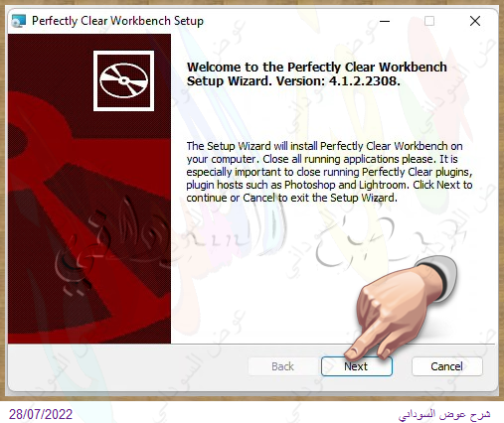Click the Arabic caption at bottom right
The width and height of the screenshot is (504, 423).
point(444,414)
